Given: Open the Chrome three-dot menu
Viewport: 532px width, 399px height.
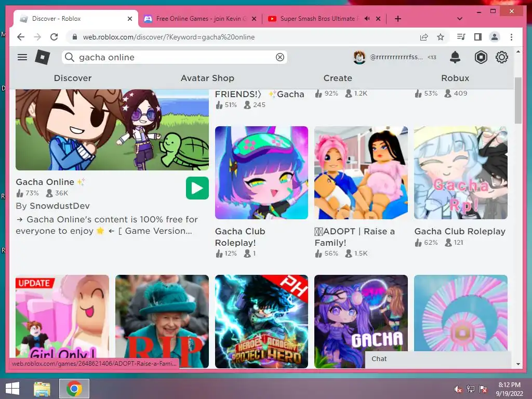Looking at the screenshot, I should click(x=511, y=37).
